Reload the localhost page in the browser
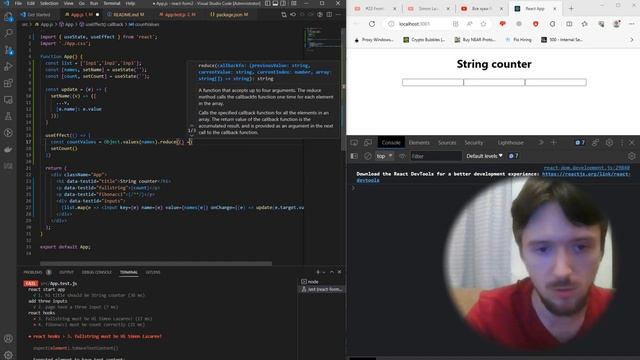The image size is (640, 360). [372, 24]
